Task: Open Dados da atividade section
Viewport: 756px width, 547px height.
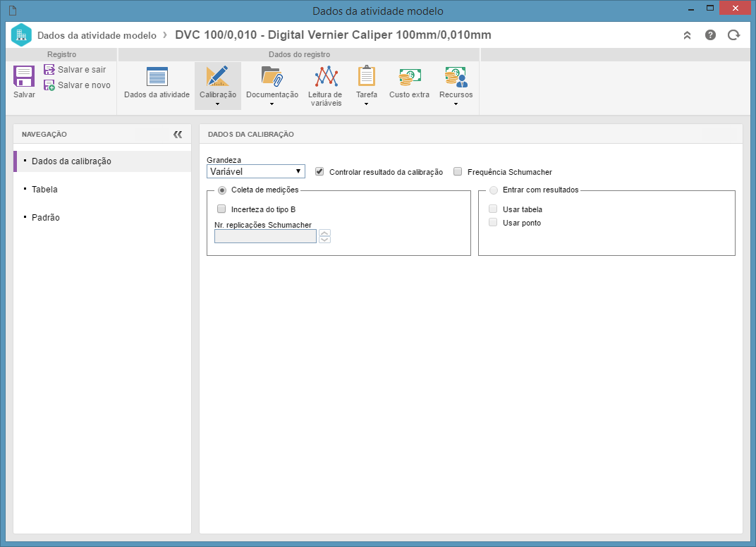Action: (157, 82)
